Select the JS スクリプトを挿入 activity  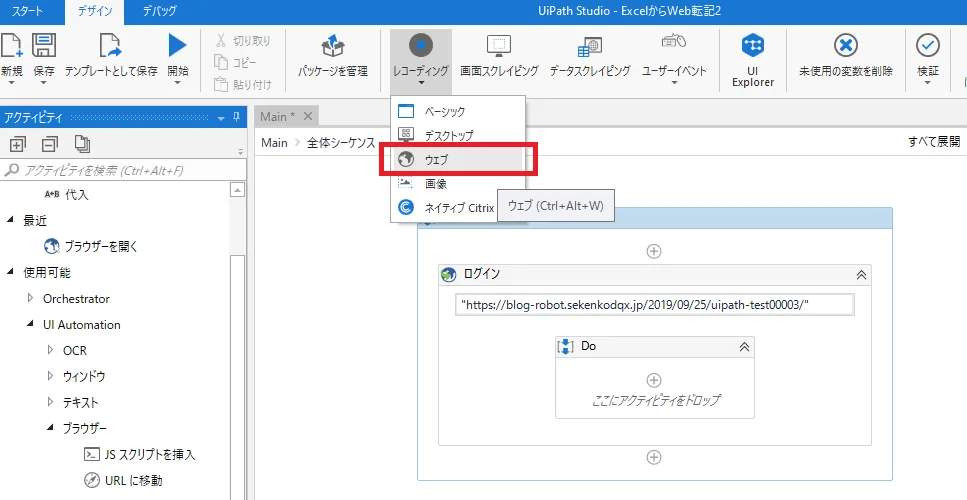139,454
